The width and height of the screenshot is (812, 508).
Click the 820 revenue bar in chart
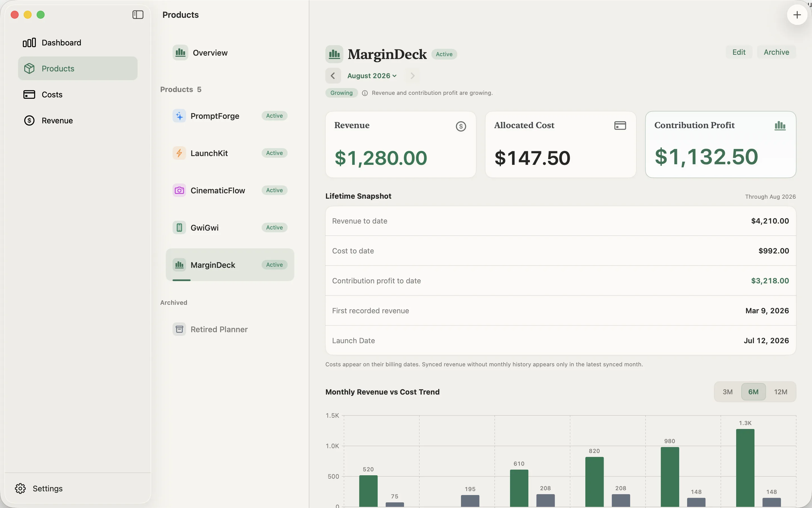pos(594,482)
